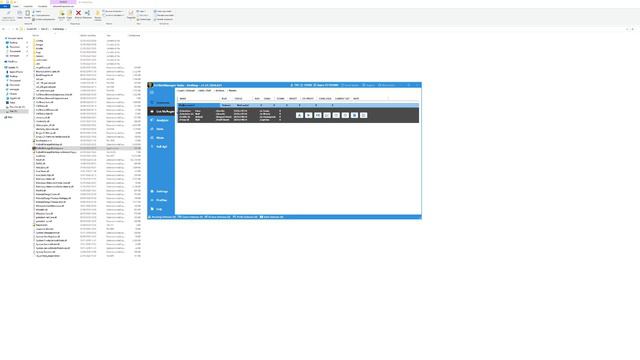Screen dimensions: 640x360
Task: Click the Explorer address bar breadcrumb
Action: tap(45, 29)
